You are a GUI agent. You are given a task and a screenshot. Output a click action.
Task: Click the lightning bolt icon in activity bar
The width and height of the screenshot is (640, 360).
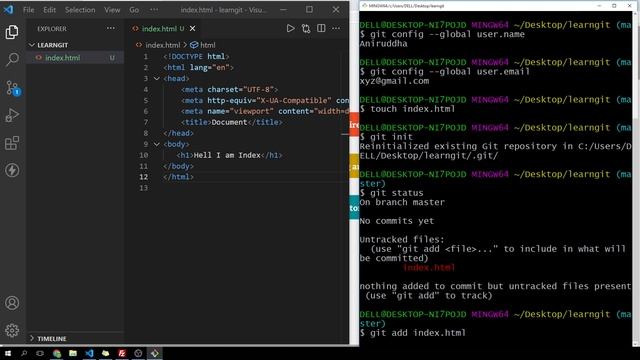pos(12,170)
